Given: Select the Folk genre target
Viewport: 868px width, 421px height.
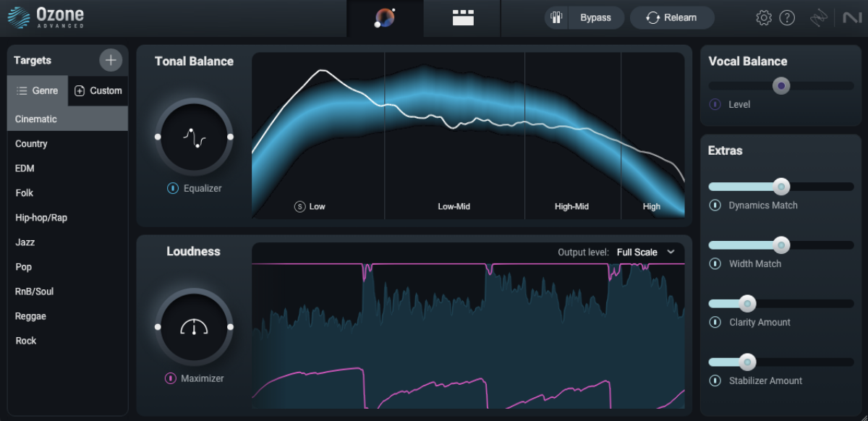Looking at the screenshot, I should (67, 192).
